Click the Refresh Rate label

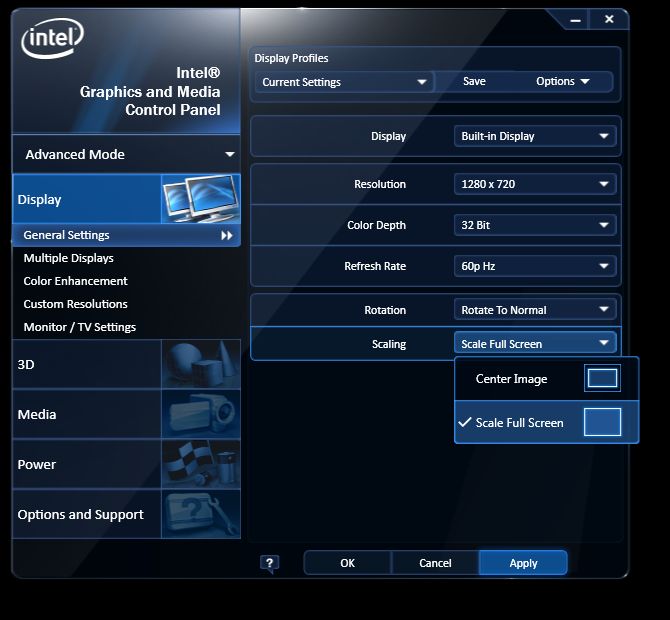pyautogui.click(x=375, y=266)
